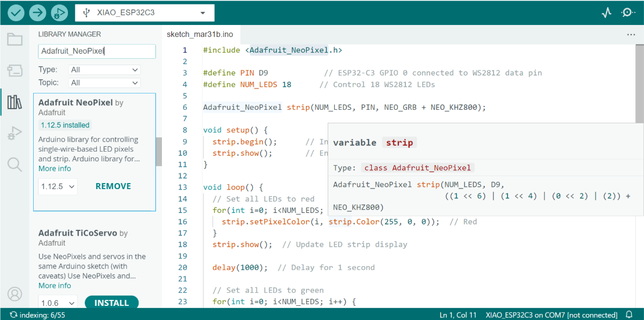This screenshot has width=644, height=320.
Task: Click REMOVE for Adafruit NeoPixel library
Action: point(114,186)
